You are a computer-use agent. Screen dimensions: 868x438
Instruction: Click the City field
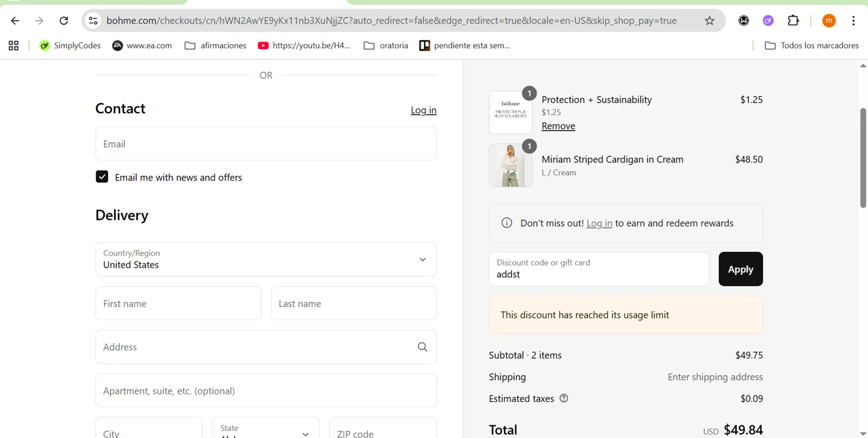pos(149,428)
